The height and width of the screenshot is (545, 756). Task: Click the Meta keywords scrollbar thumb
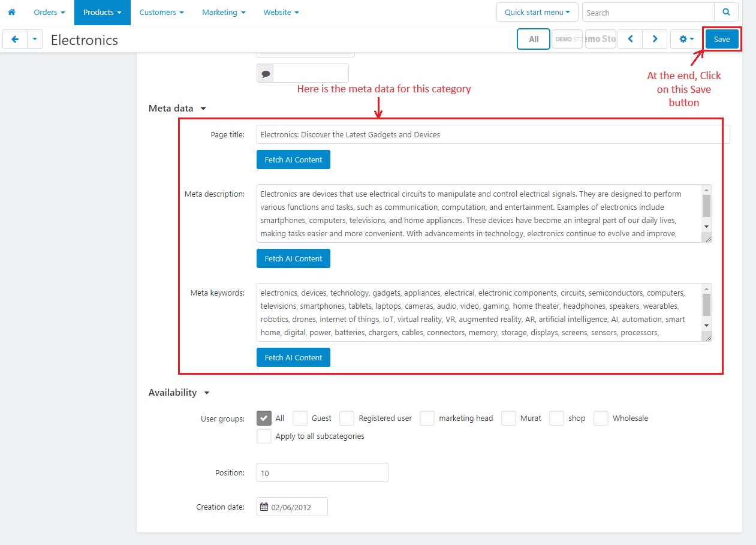[706, 305]
